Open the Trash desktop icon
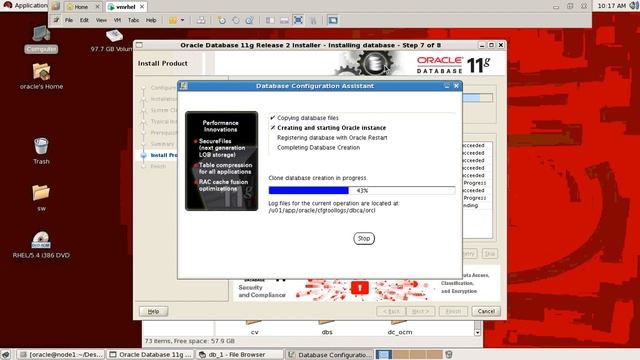The height and width of the screenshot is (360, 640). coord(41,151)
